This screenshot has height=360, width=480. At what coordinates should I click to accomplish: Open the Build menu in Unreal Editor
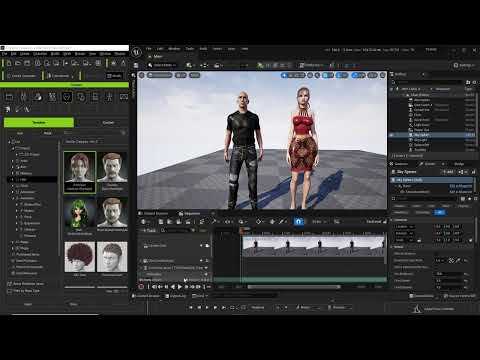203,49
